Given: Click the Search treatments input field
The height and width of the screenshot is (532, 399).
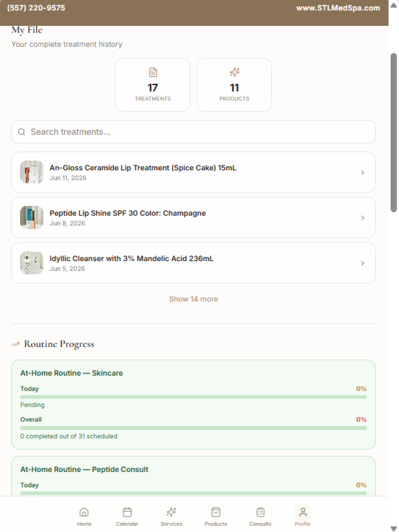Looking at the screenshot, I should point(193,132).
